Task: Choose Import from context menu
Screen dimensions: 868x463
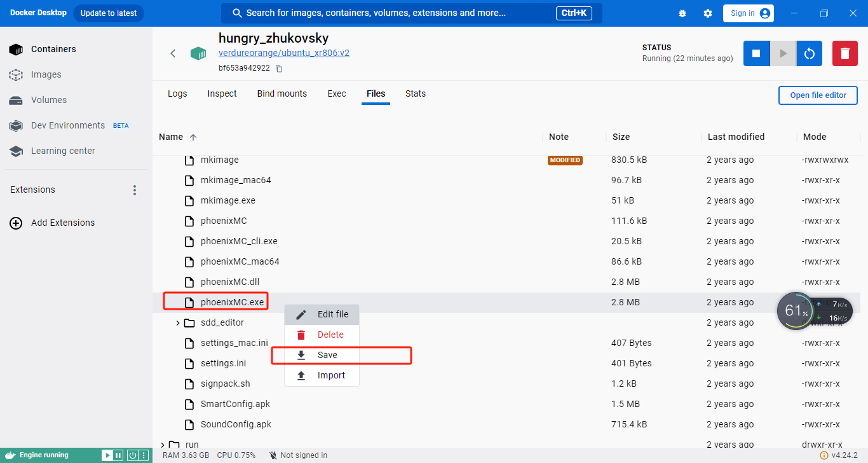Action: [x=322, y=376]
